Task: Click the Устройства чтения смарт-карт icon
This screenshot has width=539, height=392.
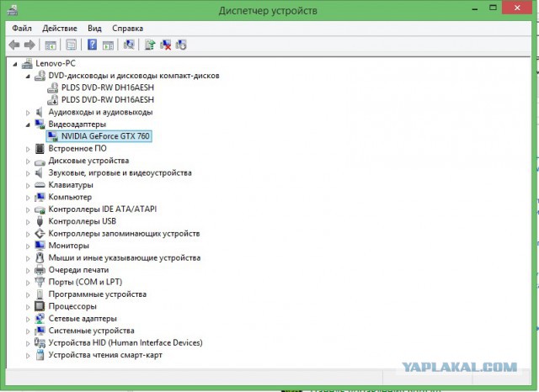Action: pyautogui.click(x=40, y=355)
